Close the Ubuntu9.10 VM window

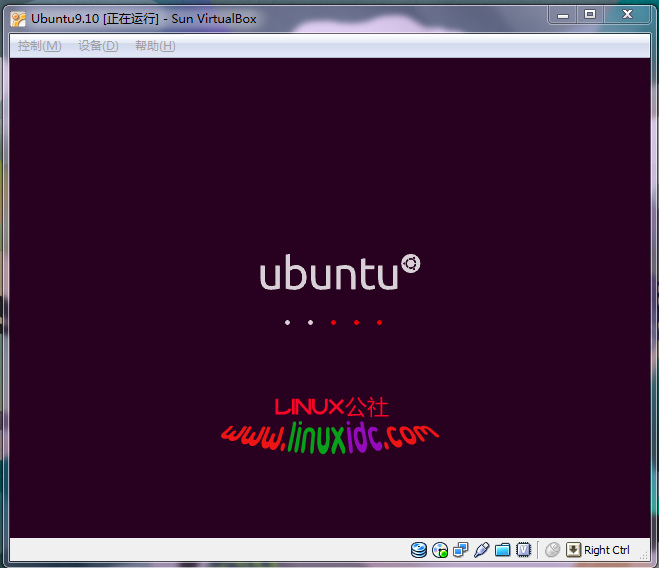pyautogui.click(x=627, y=15)
